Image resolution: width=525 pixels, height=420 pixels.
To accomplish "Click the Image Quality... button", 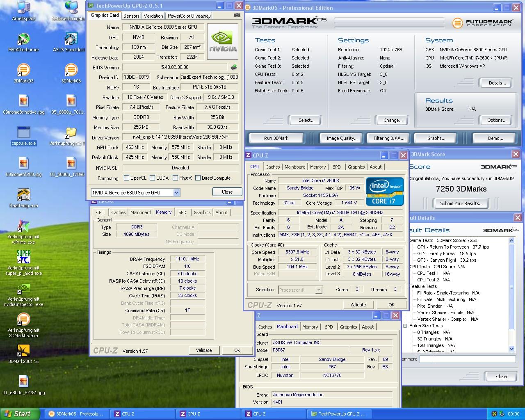I will click(342, 138).
